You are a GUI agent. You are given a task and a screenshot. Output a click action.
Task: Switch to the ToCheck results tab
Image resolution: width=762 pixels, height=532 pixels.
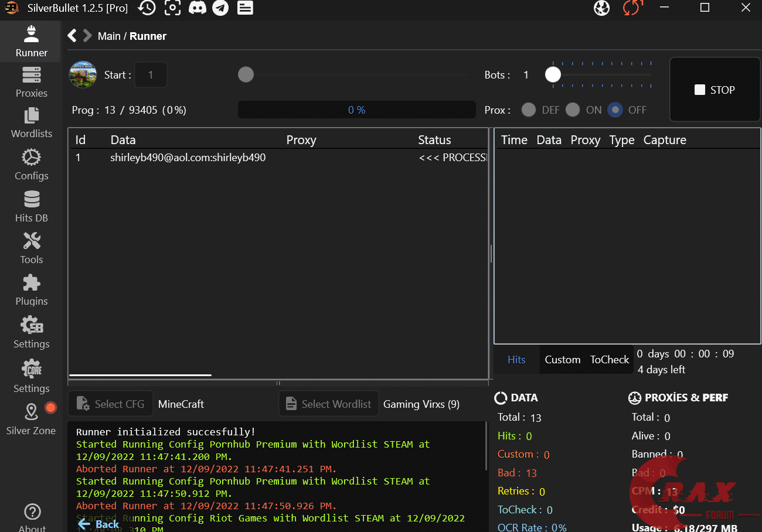[x=609, y=360]
